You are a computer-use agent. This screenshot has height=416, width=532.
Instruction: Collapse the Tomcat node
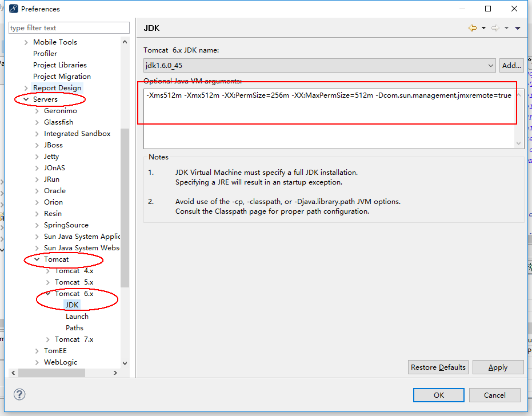(37, 259)
